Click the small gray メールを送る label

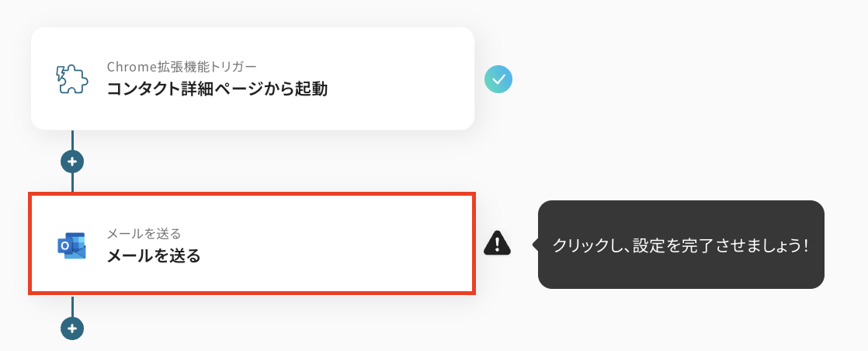tap(144, 233)
